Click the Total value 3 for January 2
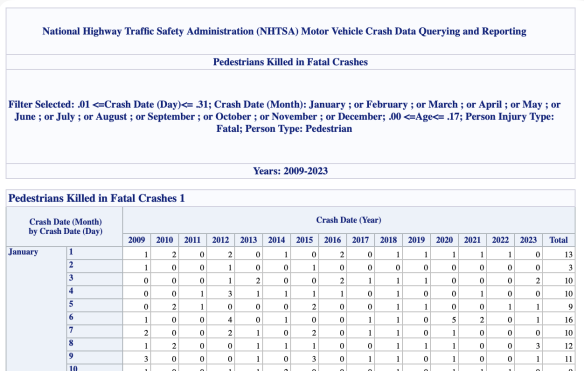Viewport: 584px width, 371px height. pyautogui.click(x=571, y=267)
